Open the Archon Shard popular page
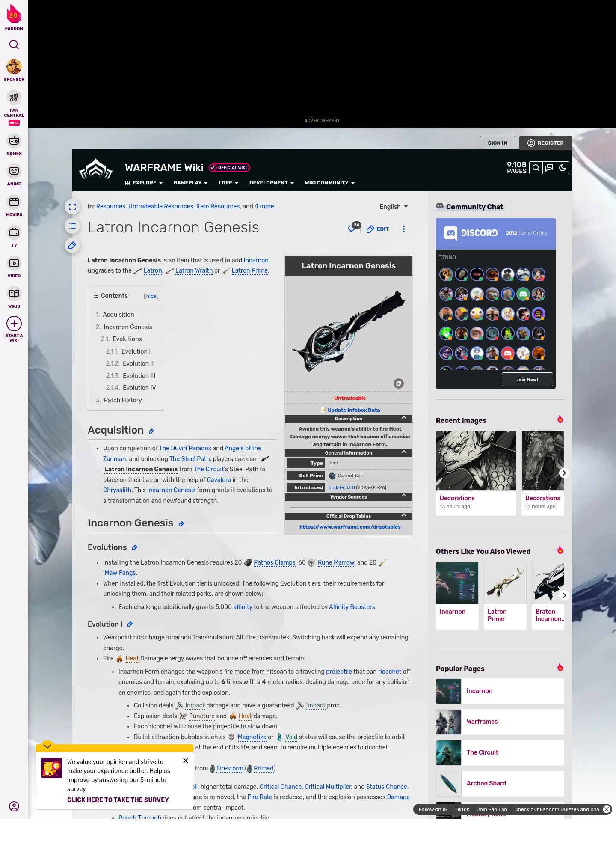Image resolution: width=616 pixels, height=856 pixels. [x=500, y=783]
